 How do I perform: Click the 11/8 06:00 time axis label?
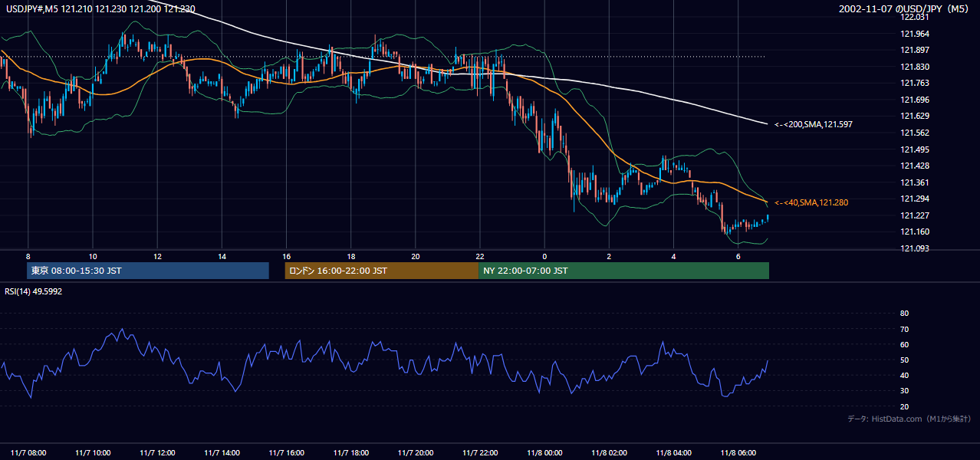click(738, 452)
